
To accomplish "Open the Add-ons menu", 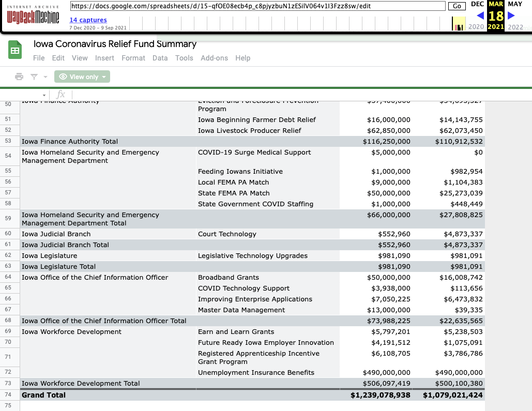I will pos(214,58).
